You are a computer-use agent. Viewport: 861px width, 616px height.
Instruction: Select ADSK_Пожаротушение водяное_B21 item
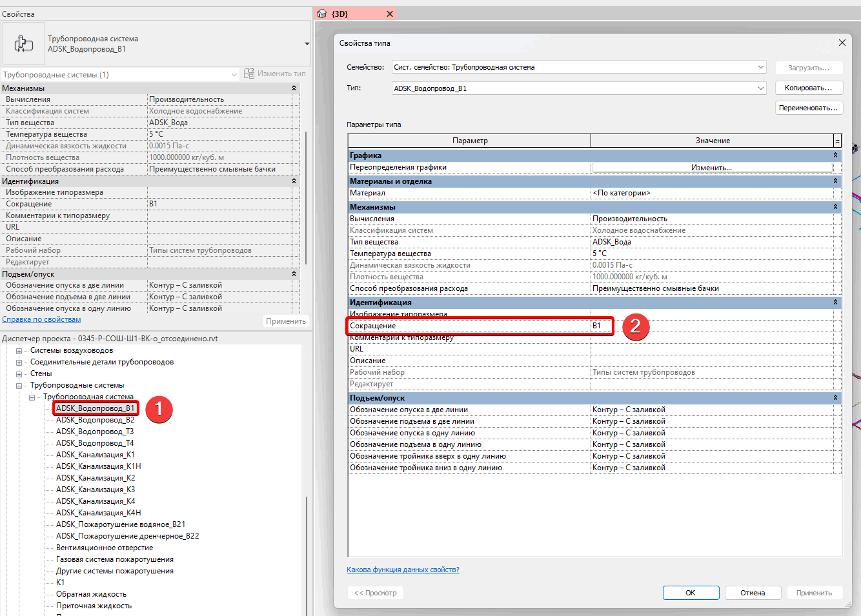(x=121, y=524)
